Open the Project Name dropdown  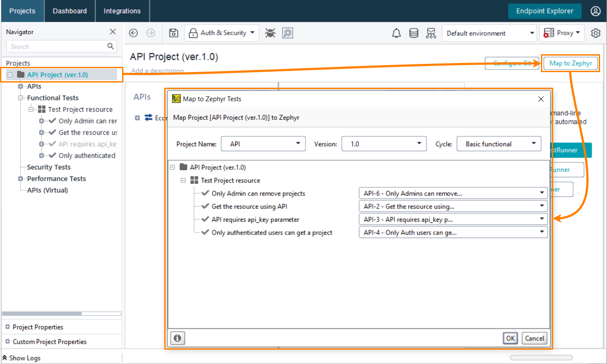pos(263,144)
